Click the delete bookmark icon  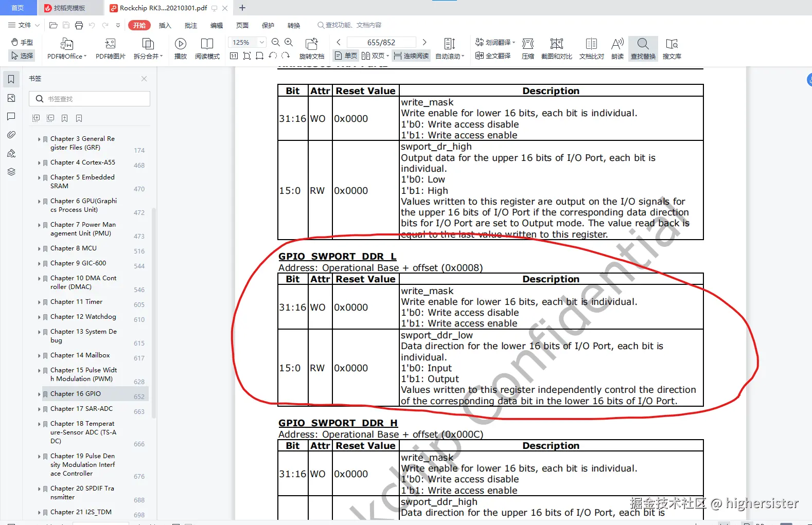79,118
